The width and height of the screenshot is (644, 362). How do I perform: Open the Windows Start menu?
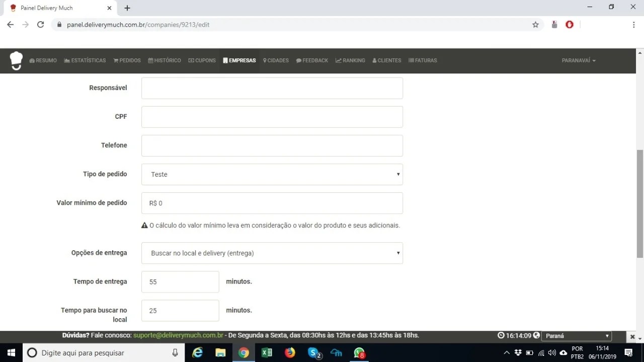[11, 353]
